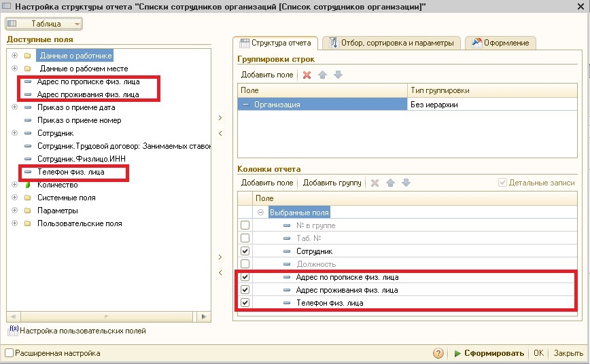This screenshot has width=590, height=364.
Task: Click the Закрыть button
Action: [x=568, y=353]
